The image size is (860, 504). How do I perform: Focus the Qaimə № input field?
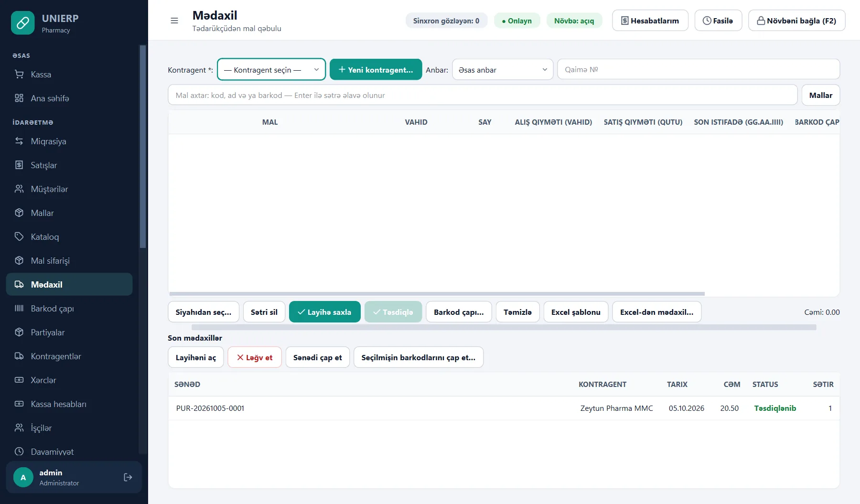pyautogui.click(x=699, y=69)
